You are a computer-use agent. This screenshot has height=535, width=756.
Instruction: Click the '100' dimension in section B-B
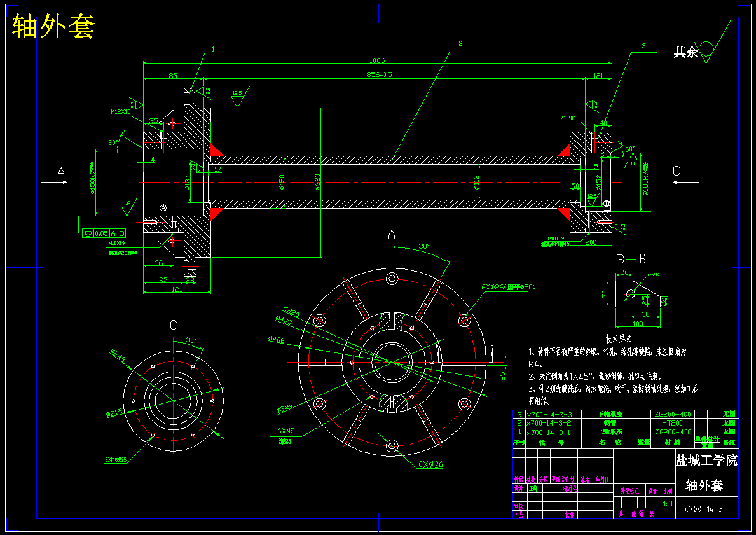637,323
